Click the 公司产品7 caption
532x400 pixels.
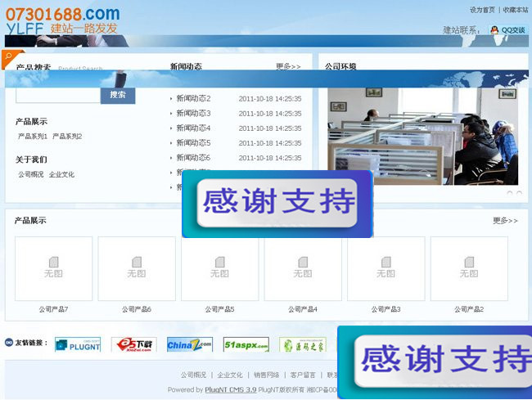[x=53, y=309]
